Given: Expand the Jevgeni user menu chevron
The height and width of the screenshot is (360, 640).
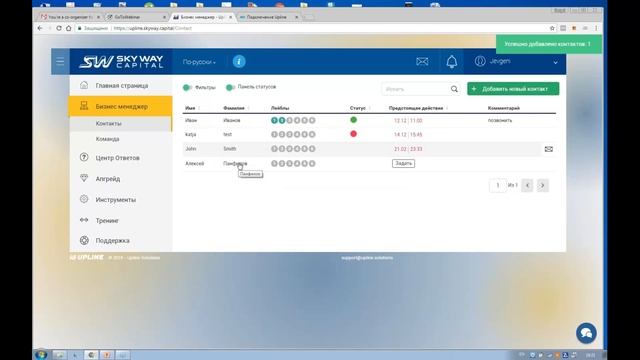Looking at the screenshot, I should [555, 62].
